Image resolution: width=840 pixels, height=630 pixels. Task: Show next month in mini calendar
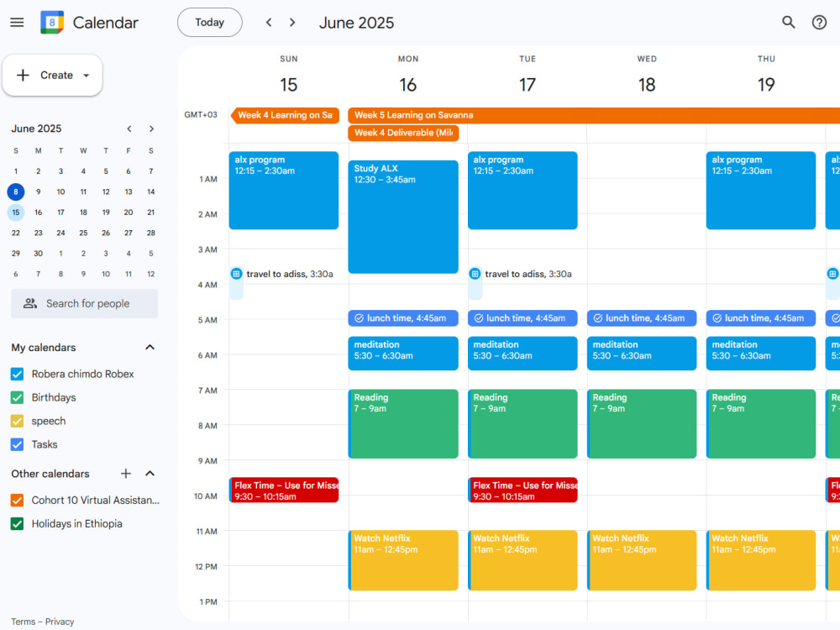coord(151,129)
